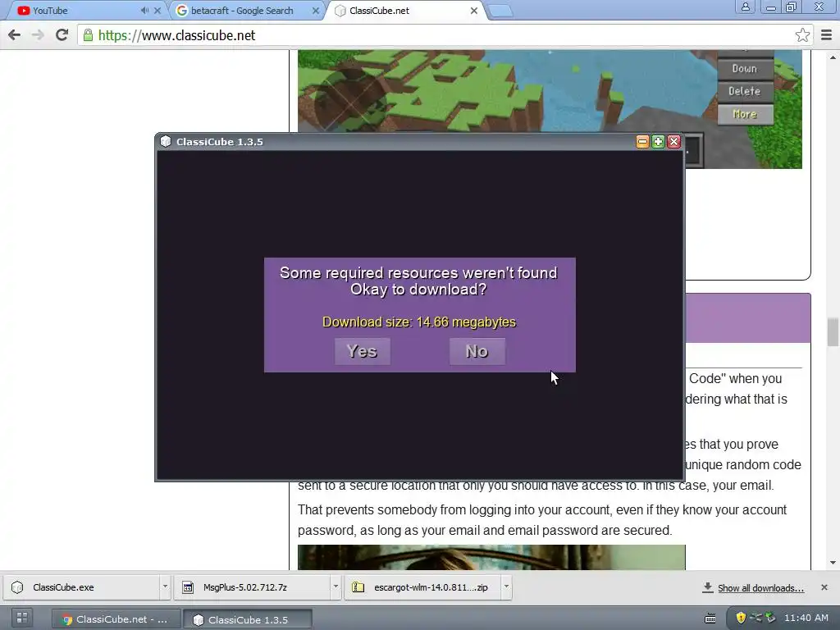Click the MsgPlus archive file icon
This screenshot has width=840, height=630.
188,587
